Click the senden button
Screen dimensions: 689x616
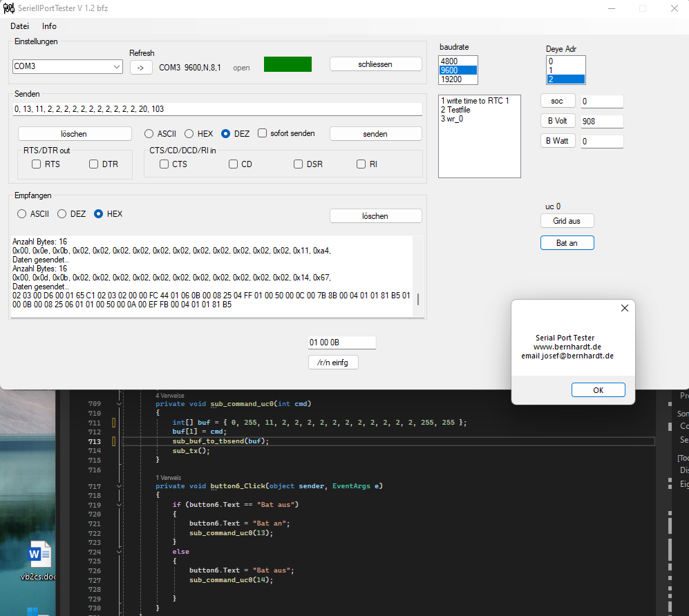[x=375, y=134]
